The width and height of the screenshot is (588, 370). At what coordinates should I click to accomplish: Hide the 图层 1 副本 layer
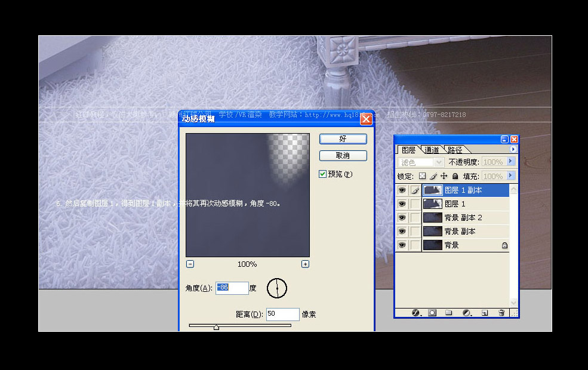(x=402, y=190)
